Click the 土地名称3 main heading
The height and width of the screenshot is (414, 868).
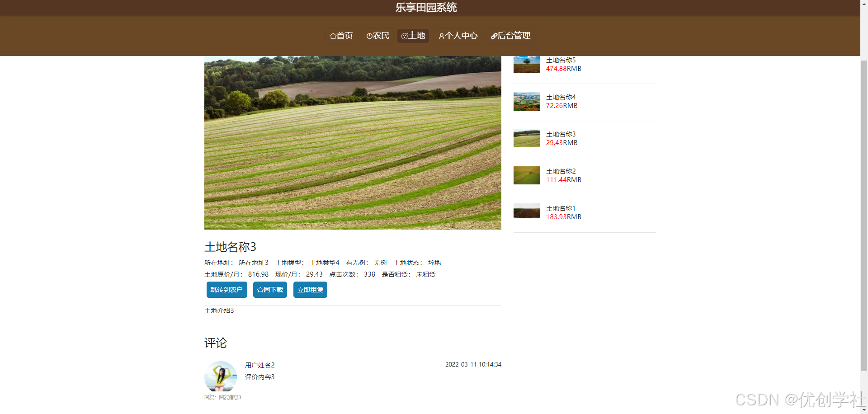tap(231, 247)
